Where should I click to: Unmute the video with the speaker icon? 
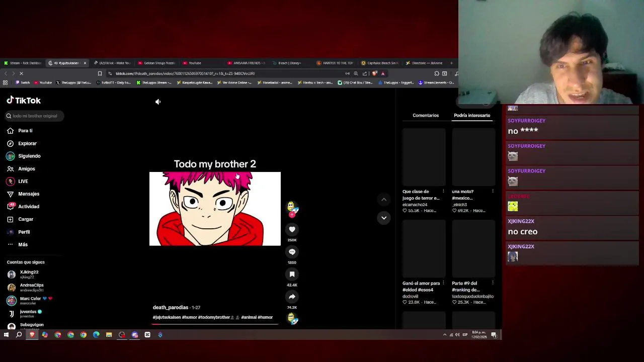click(158, 102)
